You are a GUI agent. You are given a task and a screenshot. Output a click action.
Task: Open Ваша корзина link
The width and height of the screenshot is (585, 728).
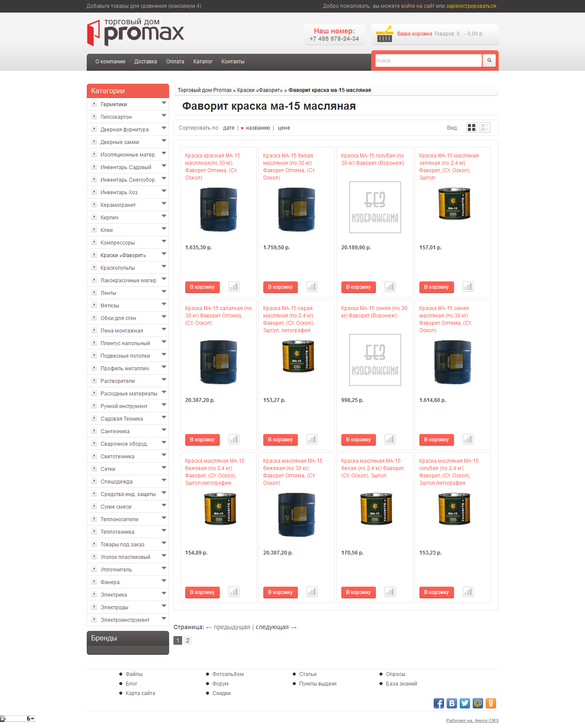click(x=415, y=34)
